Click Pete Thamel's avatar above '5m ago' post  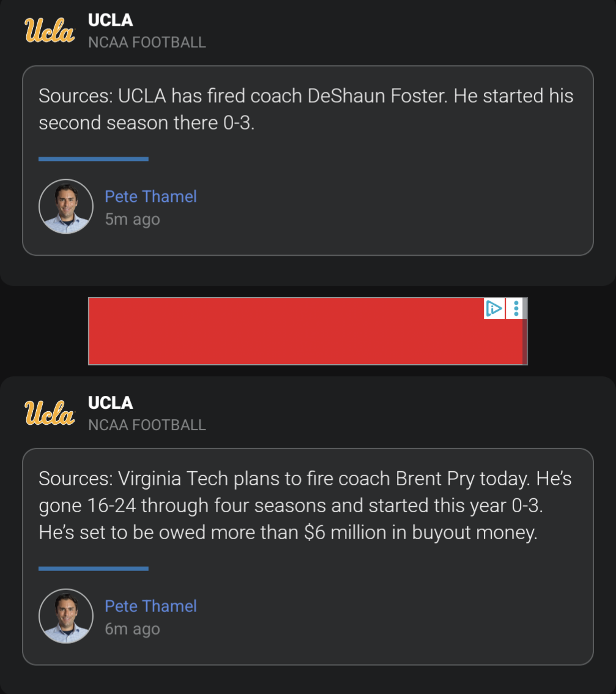(65, 206)
